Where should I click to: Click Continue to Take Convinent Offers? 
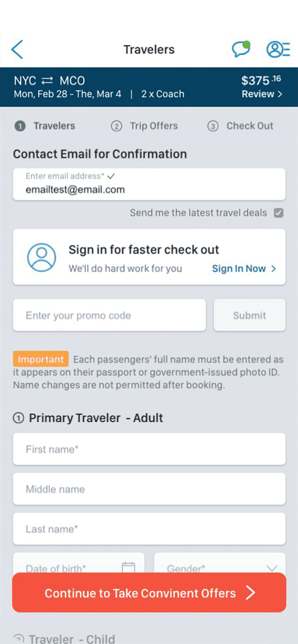tap(149, 592)
